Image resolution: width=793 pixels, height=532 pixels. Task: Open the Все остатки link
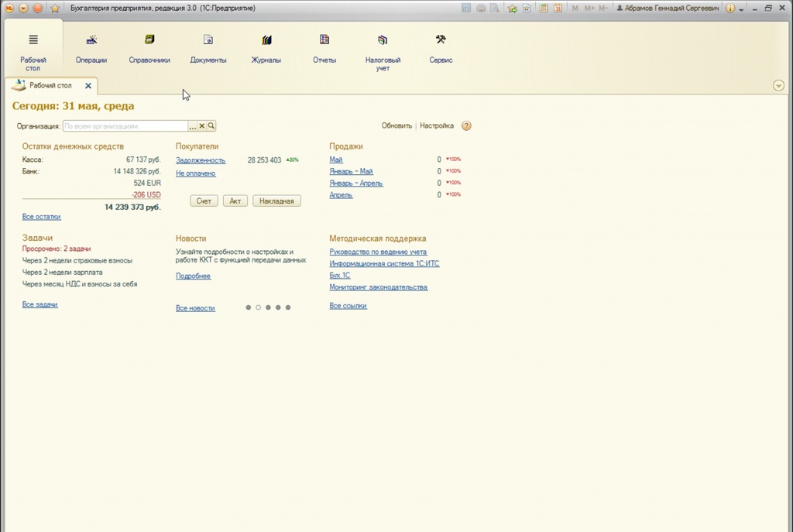42,217
